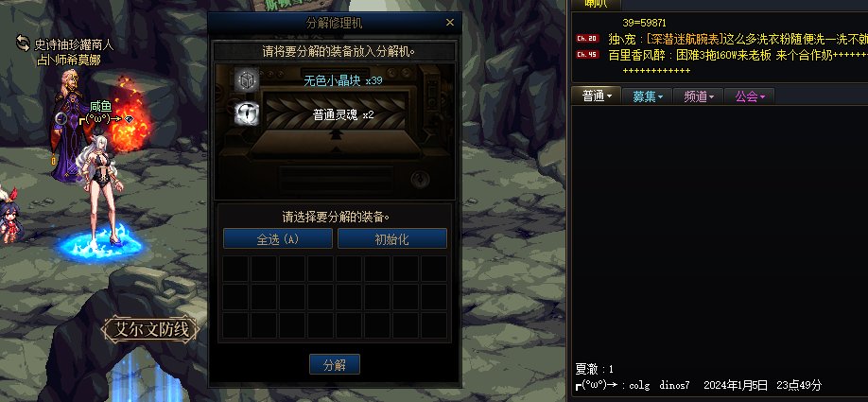The width and height of the screenshot is (868, 402).
Task: Click the 初始化 reset button
Action: pyautogui.click(x=392, y=239)
